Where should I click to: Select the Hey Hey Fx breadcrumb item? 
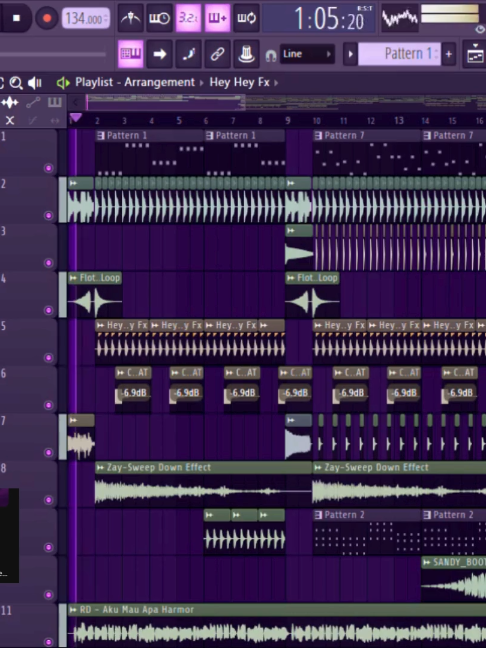(239, 82)
